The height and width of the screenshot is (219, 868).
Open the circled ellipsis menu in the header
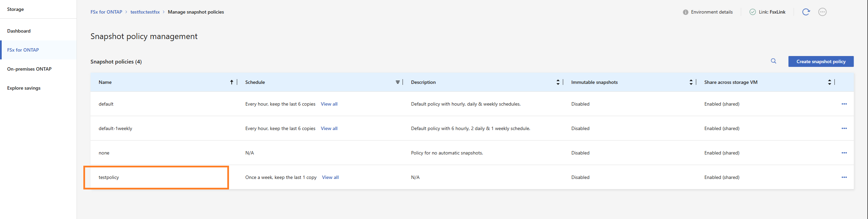[x=822, y=12]
